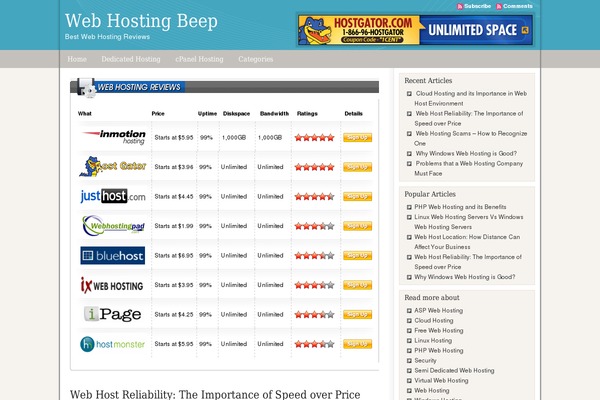Click the Bandwidth column header

pyautogui.click(x=274, y=113)
